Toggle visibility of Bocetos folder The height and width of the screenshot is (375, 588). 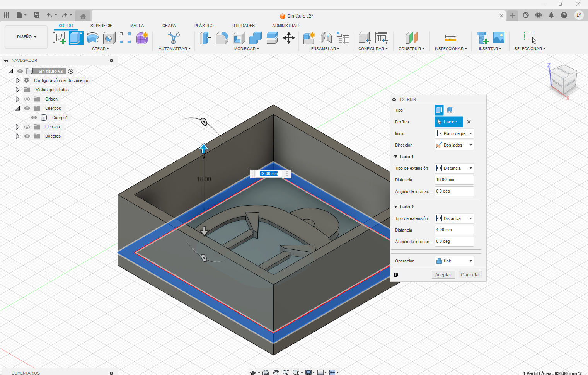(27, 136)
